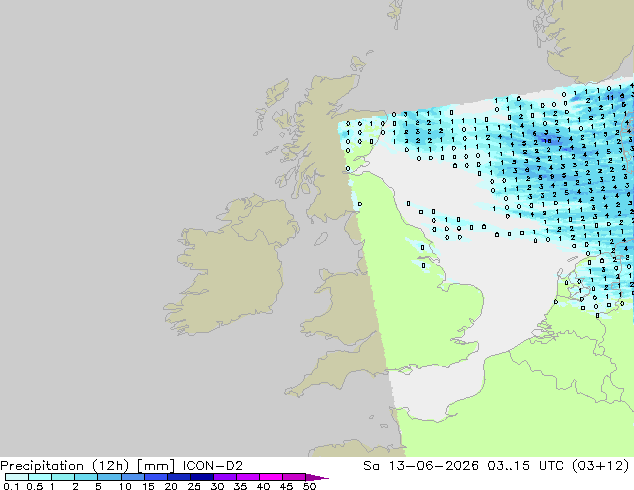This screenshot has height=490, width=634.
Task: Click the "35" legend scale label
Action: click(x=240, y=486)
